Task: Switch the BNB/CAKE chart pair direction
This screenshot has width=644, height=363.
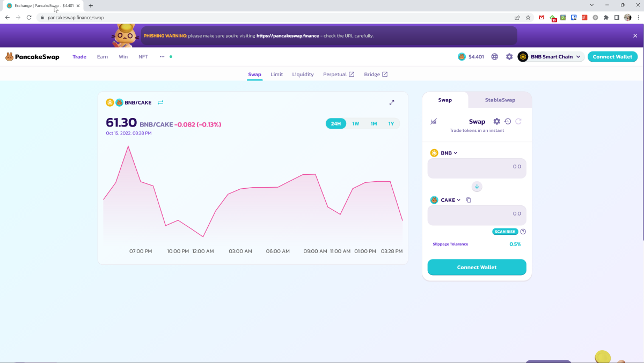Action: point(160,102)
